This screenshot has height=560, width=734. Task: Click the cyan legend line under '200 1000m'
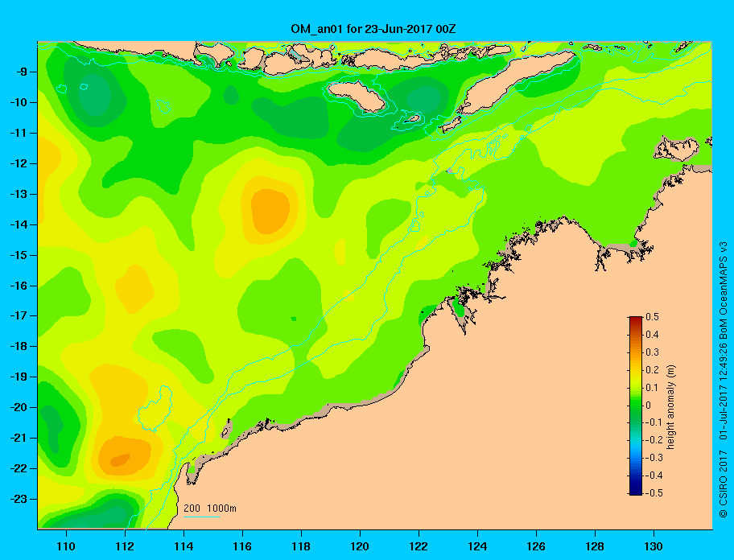201,517
